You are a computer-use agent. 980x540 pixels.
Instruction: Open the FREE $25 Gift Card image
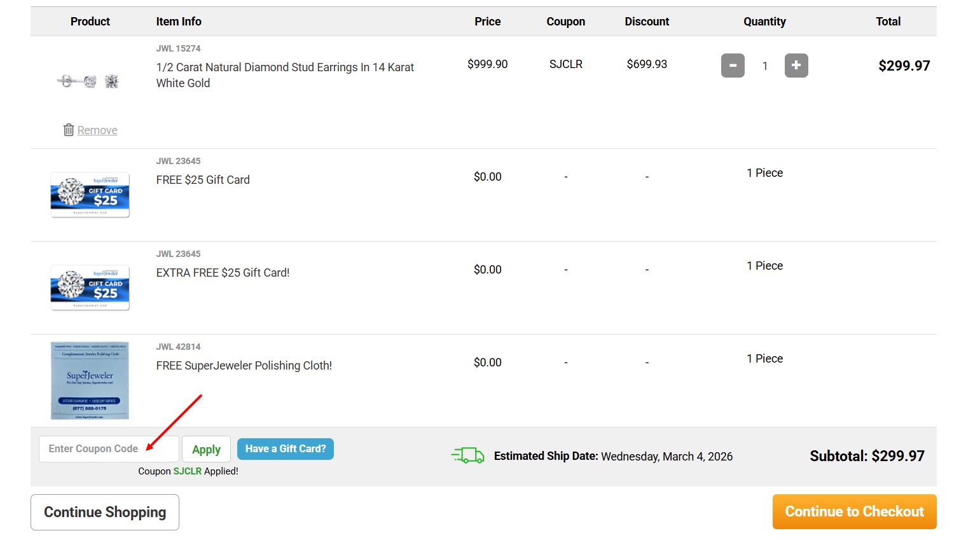[x=88, y=195]
